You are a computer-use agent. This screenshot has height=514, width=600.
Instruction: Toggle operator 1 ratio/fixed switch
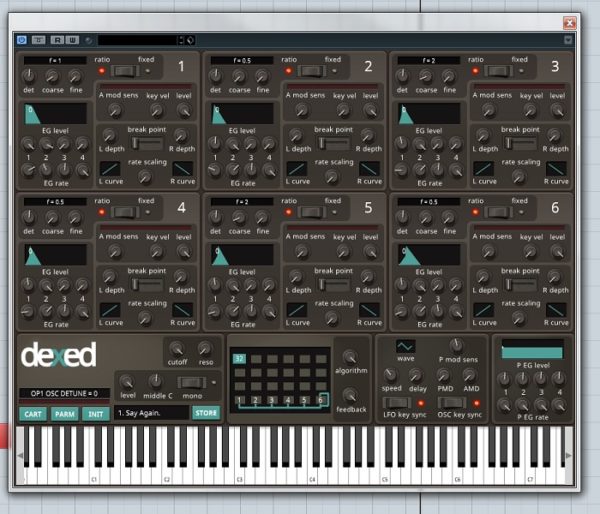click(125, 71)
